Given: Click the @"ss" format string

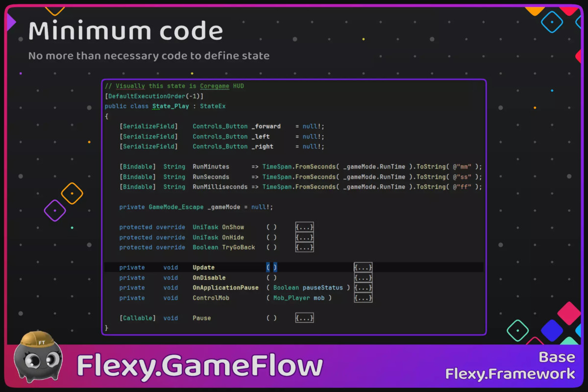Looking at the screenshot, I should (462, 177).
